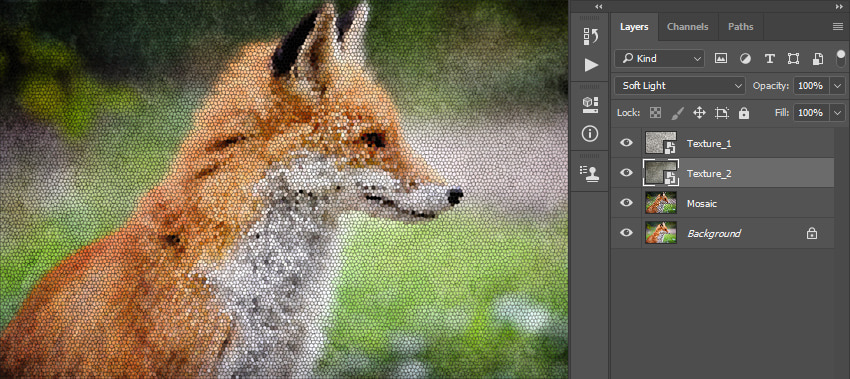Screen dimensions: 850x379
Task: Hide the Texture_1 layer
Action: point(627,143)
